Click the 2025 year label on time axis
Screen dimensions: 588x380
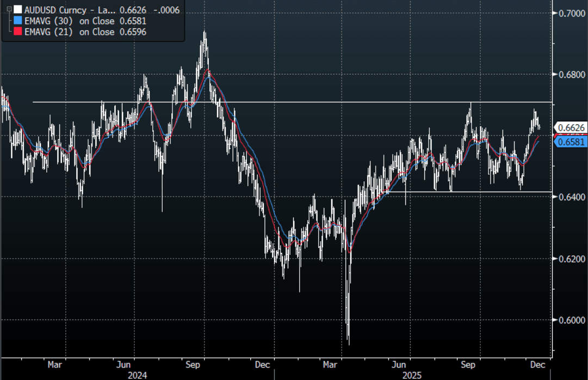click(412, 375)
